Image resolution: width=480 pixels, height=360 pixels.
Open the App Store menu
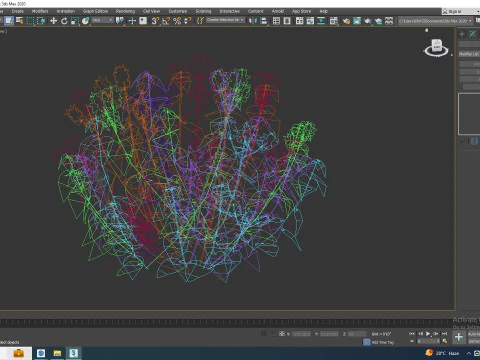(301, 11)
